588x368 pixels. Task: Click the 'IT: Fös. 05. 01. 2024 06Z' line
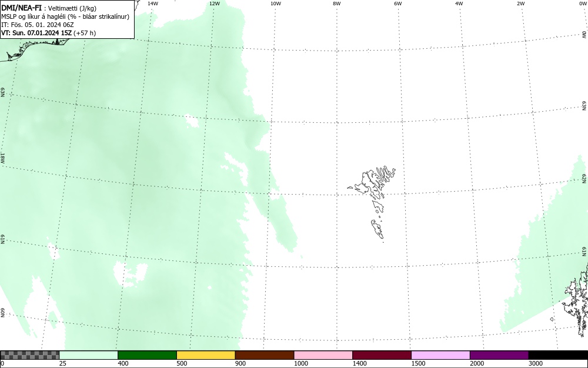click(x=38, y=25)
